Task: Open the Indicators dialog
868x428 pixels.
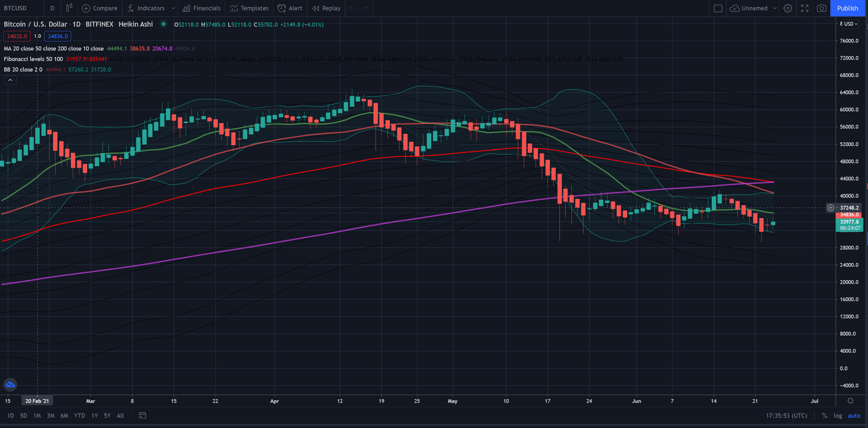Action: (146, 8)
